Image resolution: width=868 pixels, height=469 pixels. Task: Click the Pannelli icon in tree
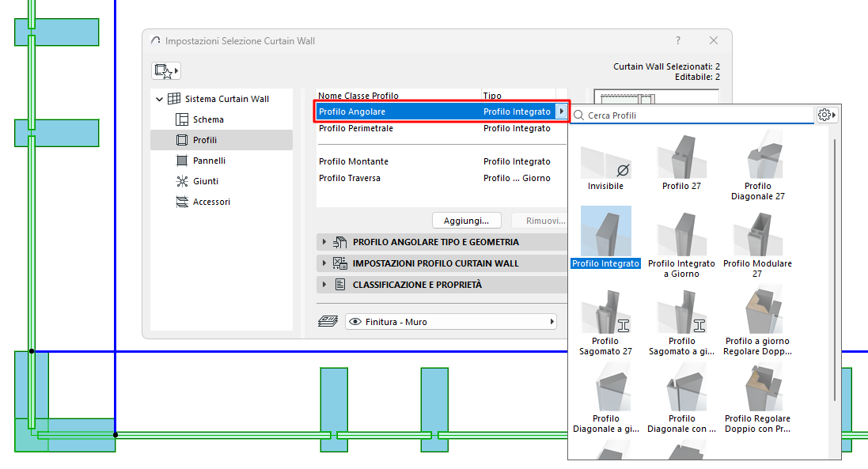[x=181, y=161]
